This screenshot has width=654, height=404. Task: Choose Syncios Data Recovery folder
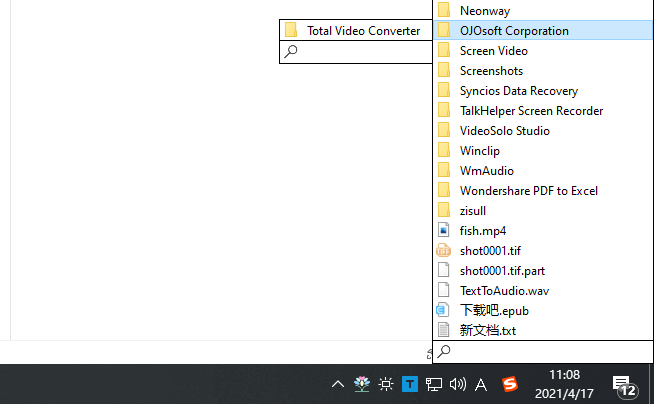(543, 90)
